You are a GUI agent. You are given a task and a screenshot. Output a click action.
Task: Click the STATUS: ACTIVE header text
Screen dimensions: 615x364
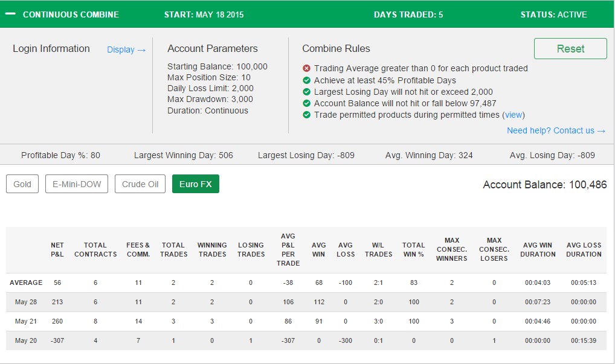[553, 14]
